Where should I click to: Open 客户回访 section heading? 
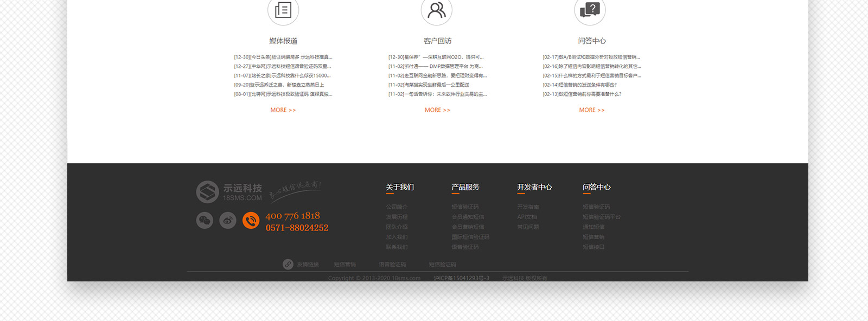tap(438, 41)
